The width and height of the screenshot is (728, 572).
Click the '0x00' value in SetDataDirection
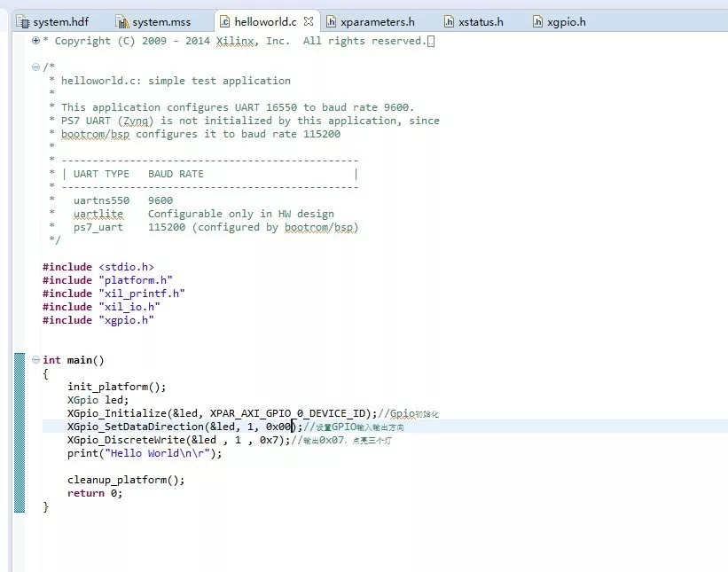pos(278,427)
